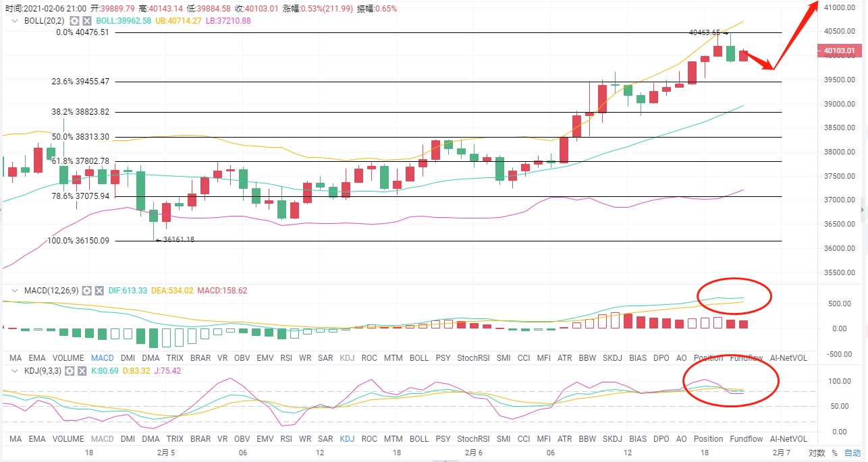Select MA in the KDJ panel bottom row
Viewport: 868px width, 462px height.
click(x=16, y=438)
